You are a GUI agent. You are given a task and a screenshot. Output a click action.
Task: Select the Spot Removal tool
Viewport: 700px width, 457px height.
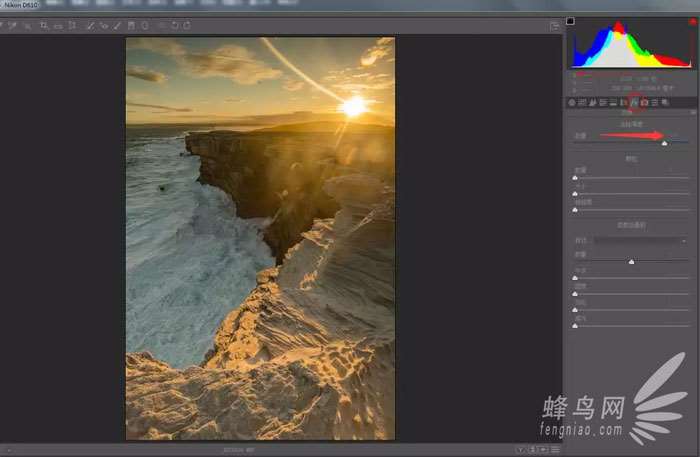[x=91, y=26]
